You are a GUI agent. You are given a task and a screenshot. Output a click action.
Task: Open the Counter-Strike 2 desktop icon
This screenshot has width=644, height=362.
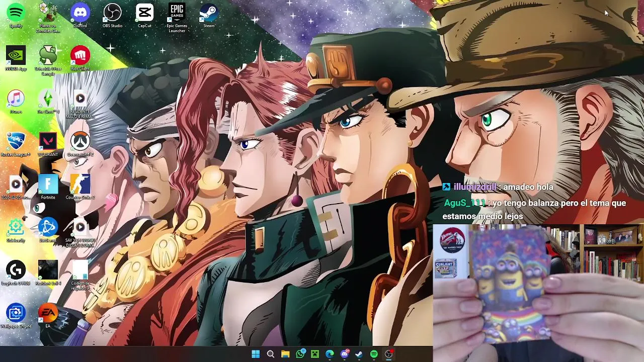tap(80, 188)
